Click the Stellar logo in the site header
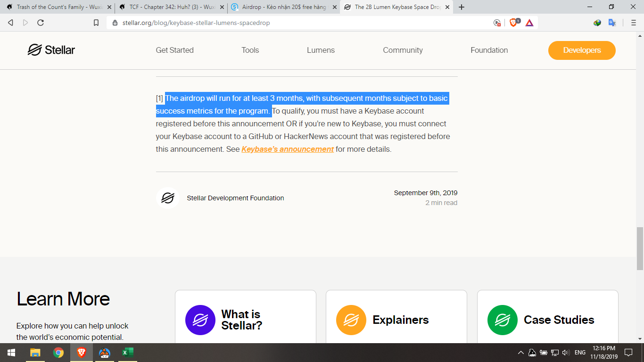Image resolution: width=644 pixels, height=362 pixels. (51, 50)
